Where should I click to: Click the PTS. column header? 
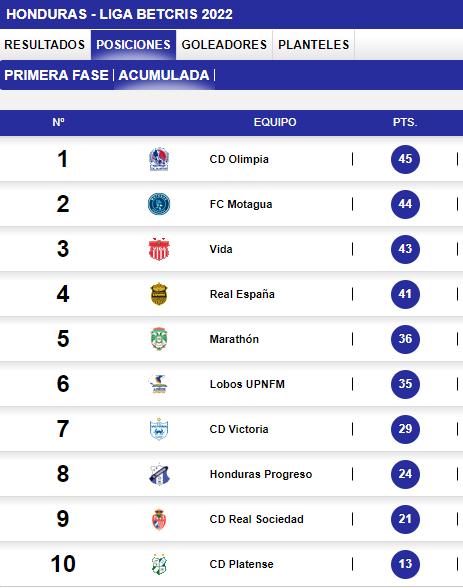pos(405,122)
